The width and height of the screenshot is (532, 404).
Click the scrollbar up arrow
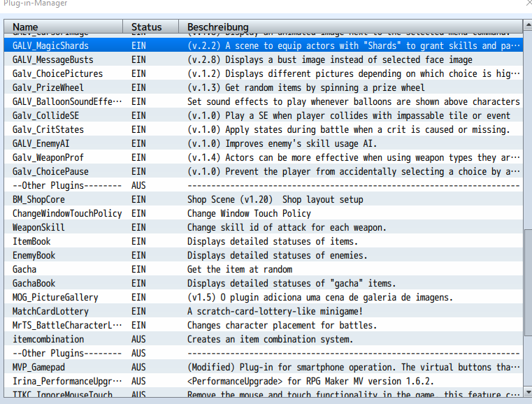[528, 25]
